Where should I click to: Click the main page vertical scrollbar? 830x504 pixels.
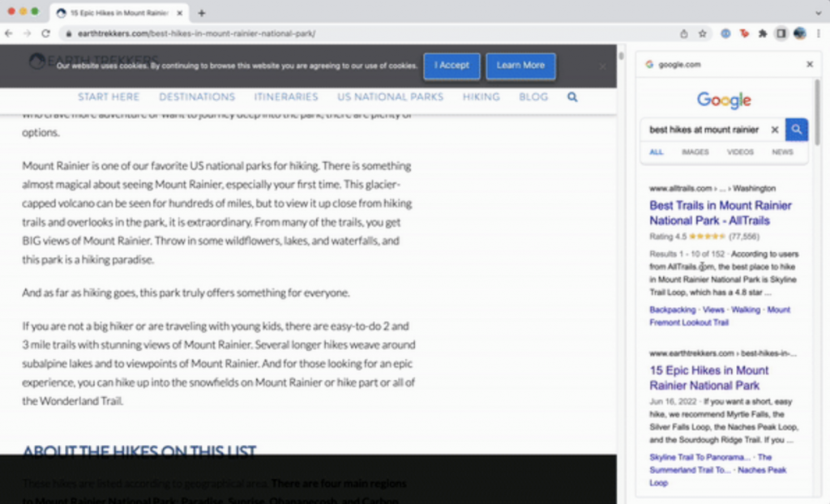click(x=621, y=56)
